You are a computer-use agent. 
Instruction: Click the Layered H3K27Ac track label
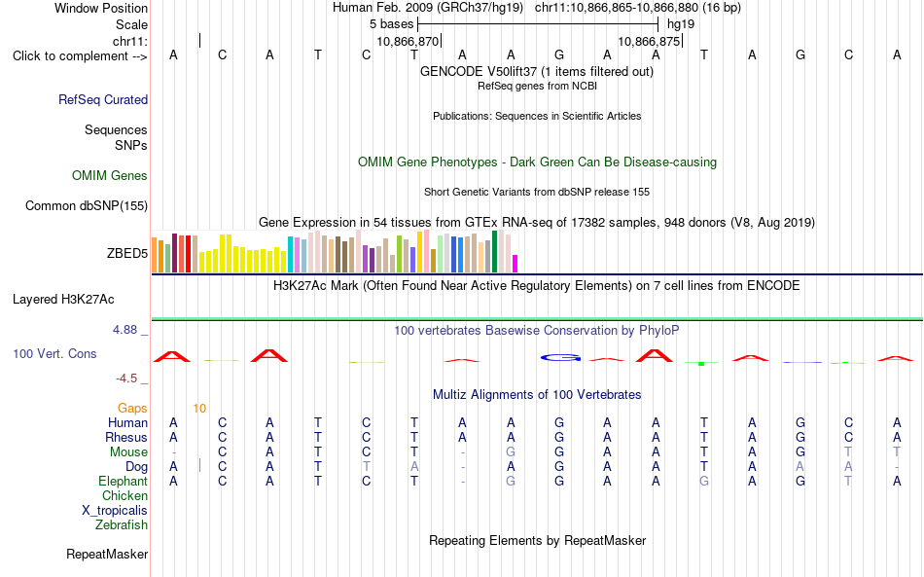pyautogui.click(x=63, y=300)
